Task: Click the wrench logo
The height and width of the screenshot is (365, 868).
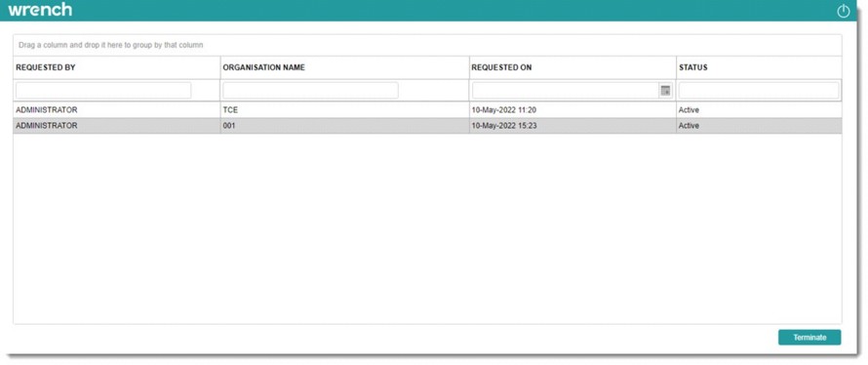Action: (40, 10)
